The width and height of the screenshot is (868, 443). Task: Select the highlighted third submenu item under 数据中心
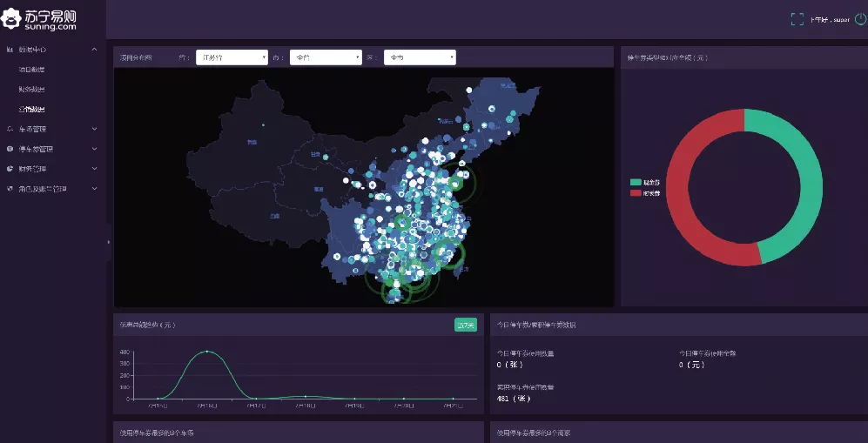(31, 109)
